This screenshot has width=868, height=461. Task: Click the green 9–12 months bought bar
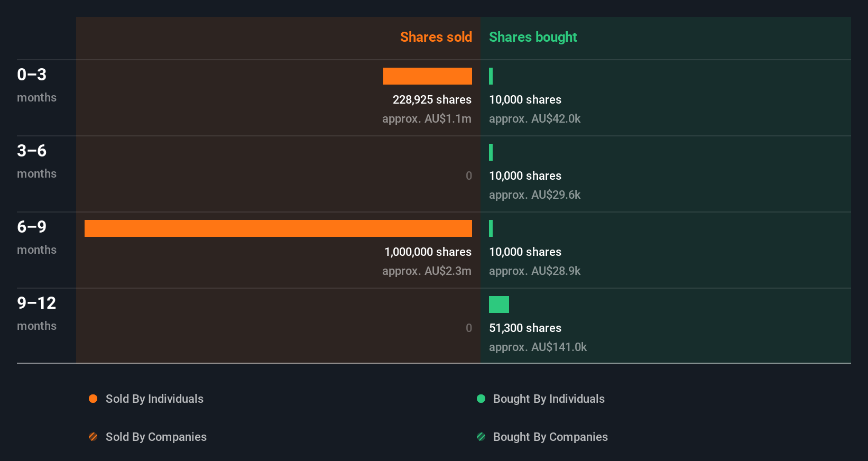point(499,305)
